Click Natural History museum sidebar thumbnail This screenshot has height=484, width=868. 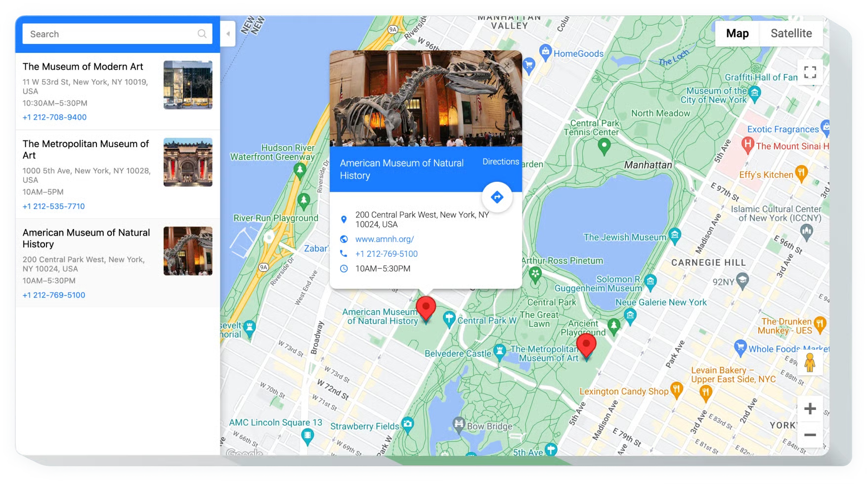[188, 251]
